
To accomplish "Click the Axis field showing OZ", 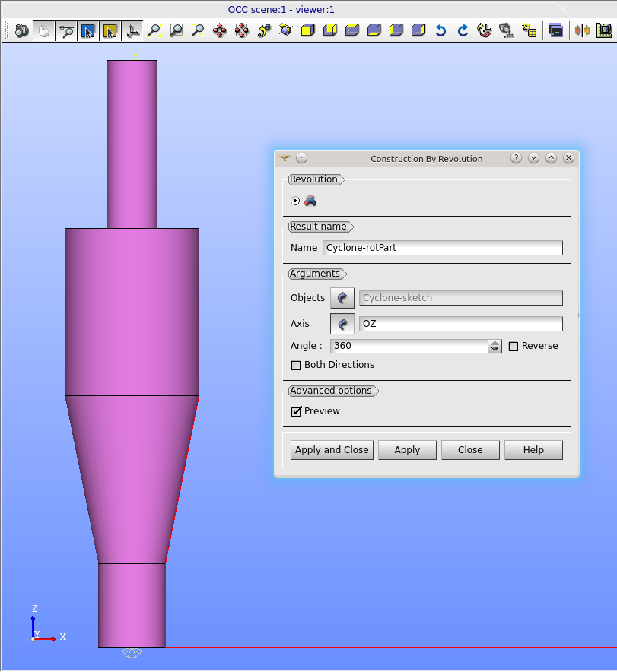I will coord(461,324).
